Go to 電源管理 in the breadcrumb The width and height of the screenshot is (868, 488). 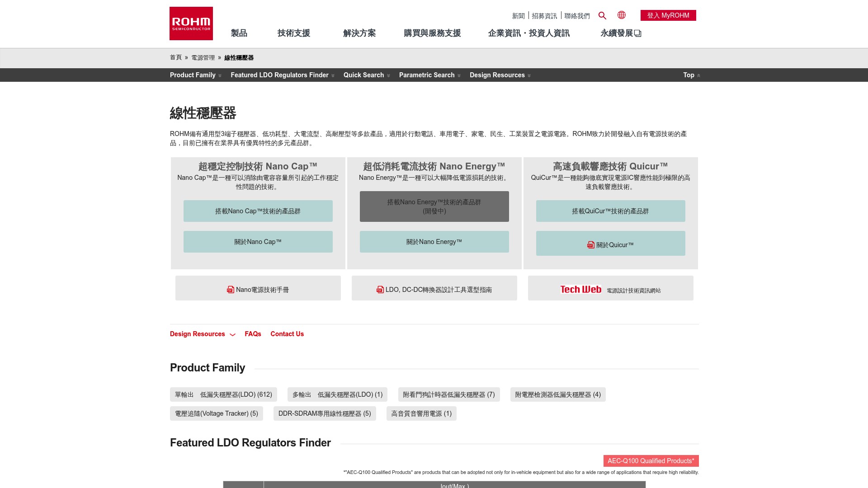pos(203,58)
